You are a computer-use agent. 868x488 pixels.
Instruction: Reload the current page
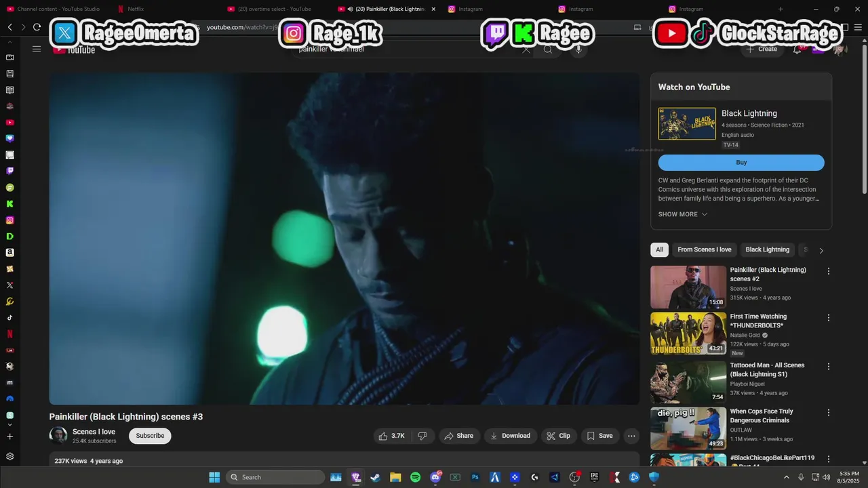coord(37,27)
